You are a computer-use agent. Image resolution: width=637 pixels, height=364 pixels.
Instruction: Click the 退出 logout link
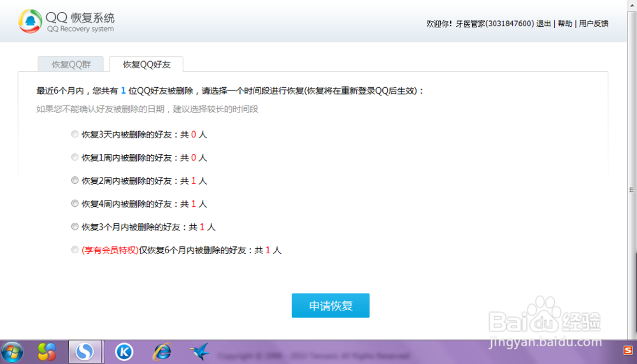[543, 24]
